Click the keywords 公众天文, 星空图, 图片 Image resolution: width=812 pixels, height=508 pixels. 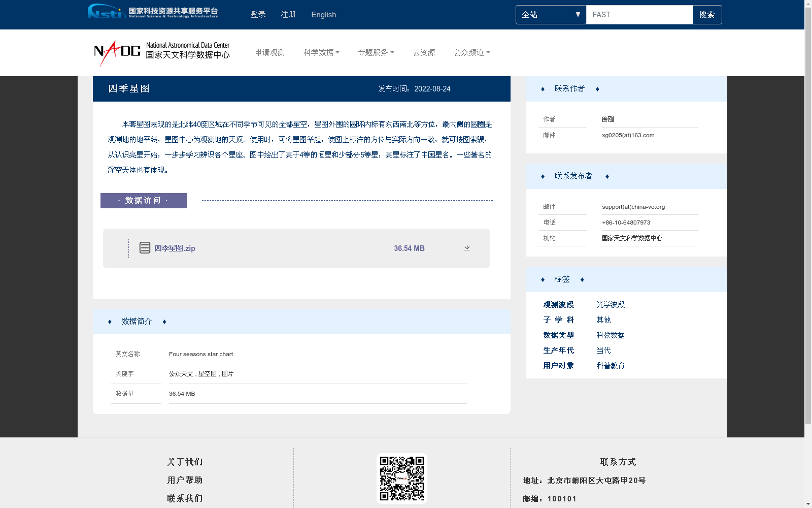(201, 374)
